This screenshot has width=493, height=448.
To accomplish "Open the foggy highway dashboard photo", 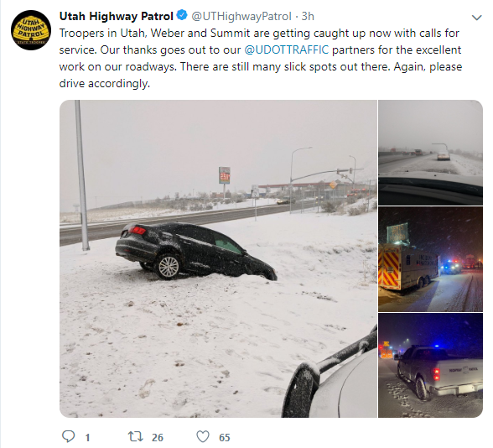I will coord(430,153).
